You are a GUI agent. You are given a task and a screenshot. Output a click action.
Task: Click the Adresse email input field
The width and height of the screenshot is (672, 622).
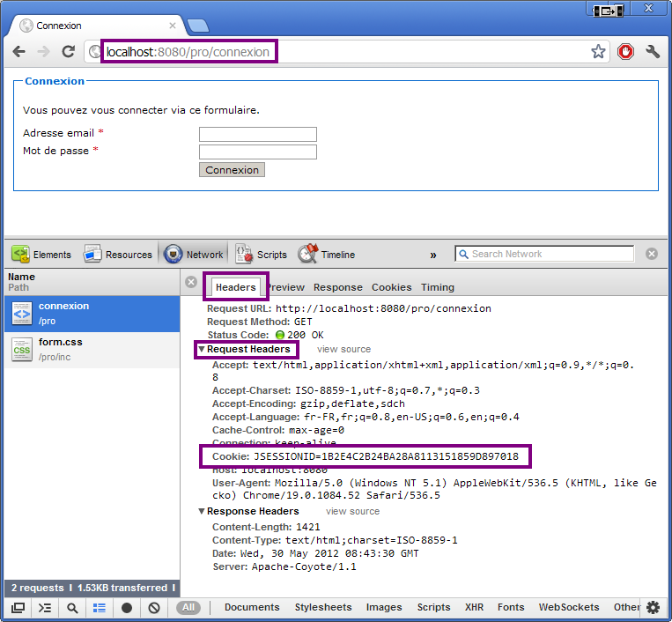pyautogui.click(x=257, y=134)
